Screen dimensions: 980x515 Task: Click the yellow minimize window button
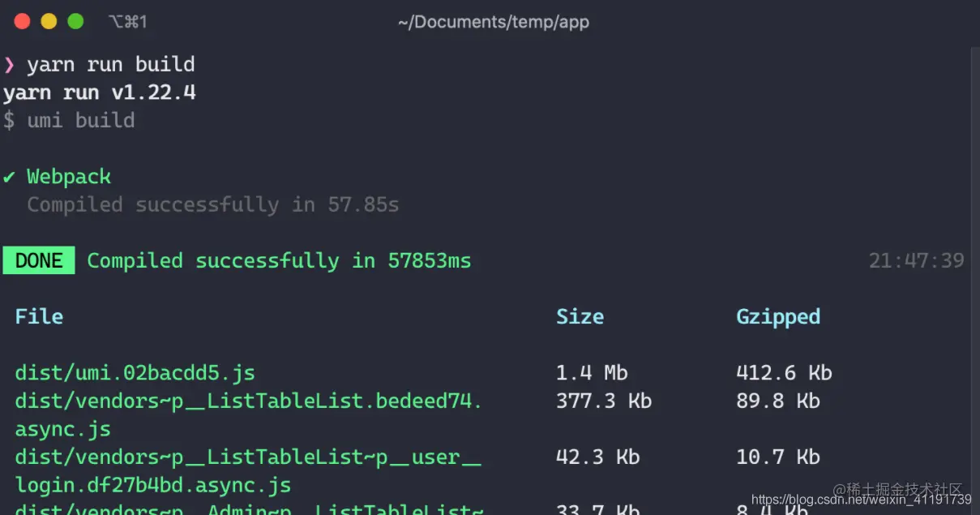point(49,22)
